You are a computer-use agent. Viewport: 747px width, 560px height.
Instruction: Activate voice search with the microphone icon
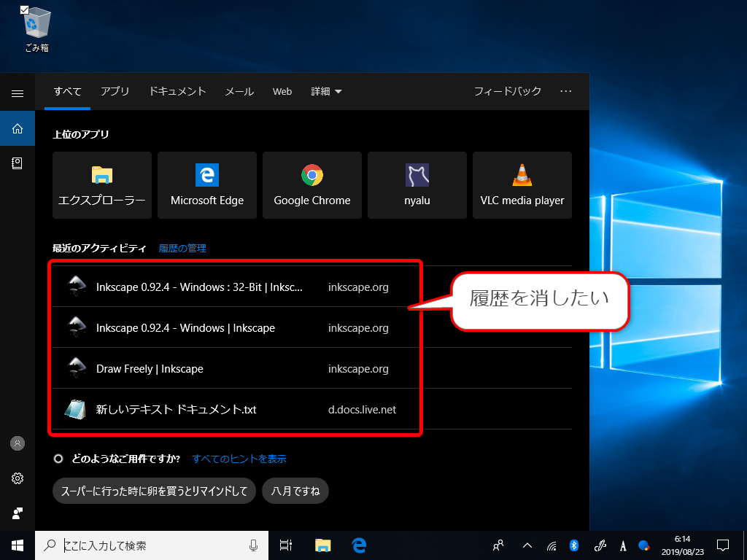click(x=253, y=545)
